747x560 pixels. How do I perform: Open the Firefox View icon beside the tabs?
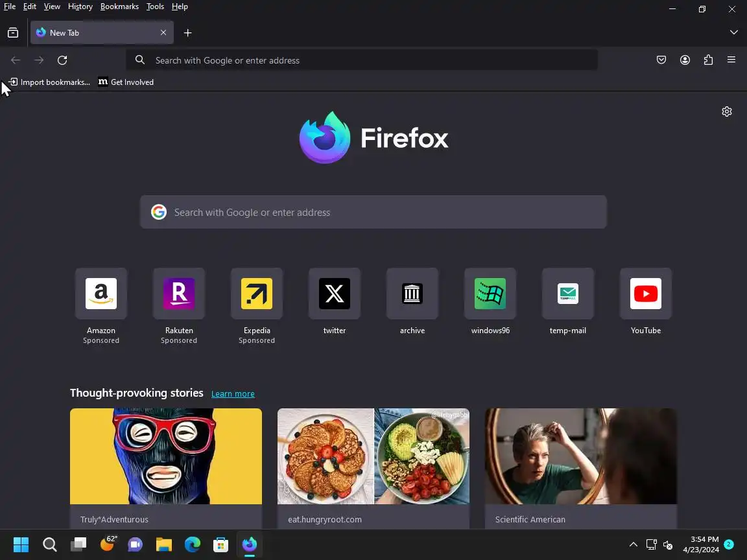click(x=13, y=33)
